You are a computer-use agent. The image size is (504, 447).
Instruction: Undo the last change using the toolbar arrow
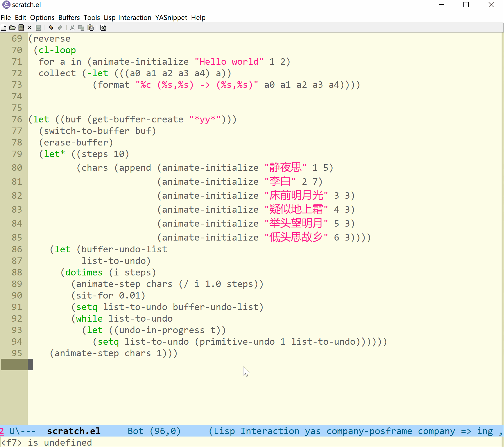click(x=51, y=28)
